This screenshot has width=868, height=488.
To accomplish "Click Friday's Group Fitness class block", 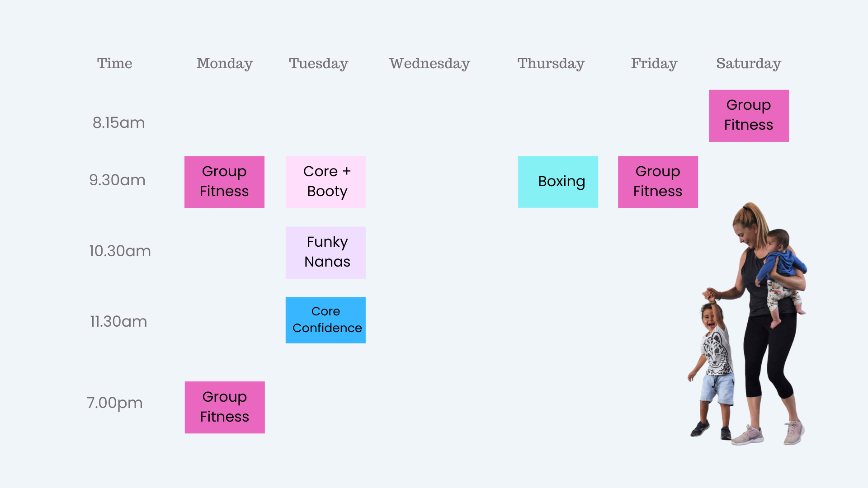I will 658,182.
